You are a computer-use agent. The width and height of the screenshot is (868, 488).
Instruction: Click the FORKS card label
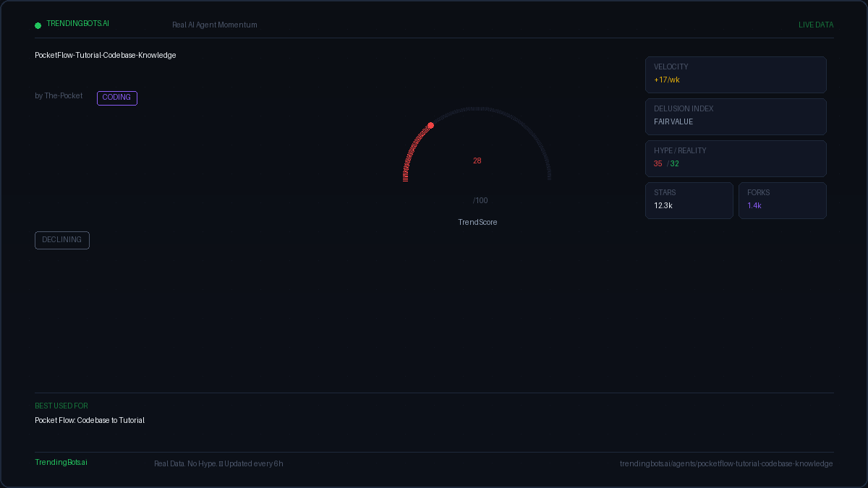click(759, 192)
